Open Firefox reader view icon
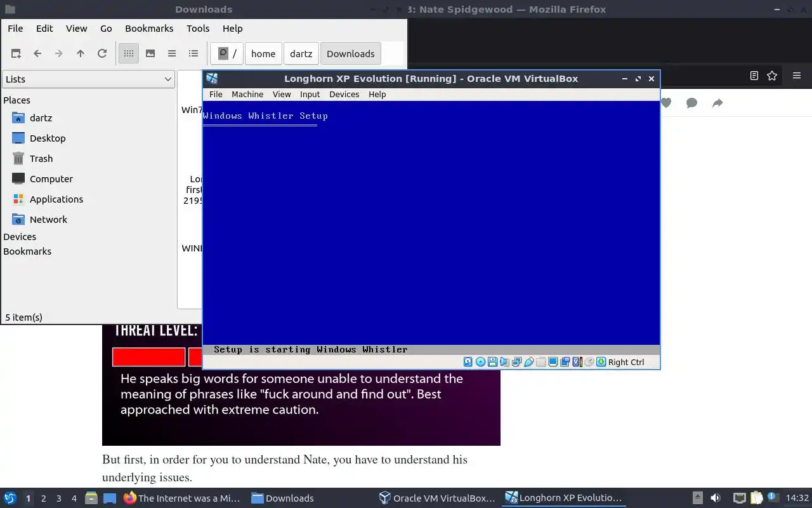The height and width of the screenshot is (508, 812). point(754,76)
